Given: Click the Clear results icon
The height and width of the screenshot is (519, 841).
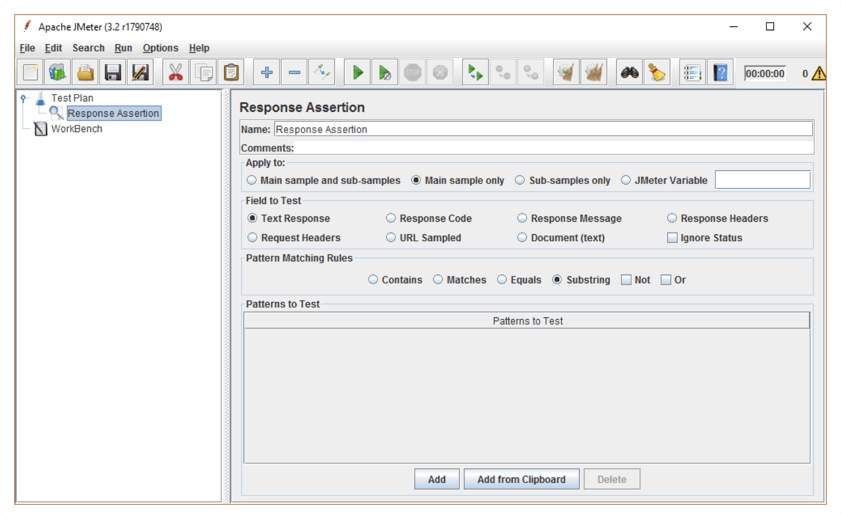Looking at the screenshot, I should (566, 72).
